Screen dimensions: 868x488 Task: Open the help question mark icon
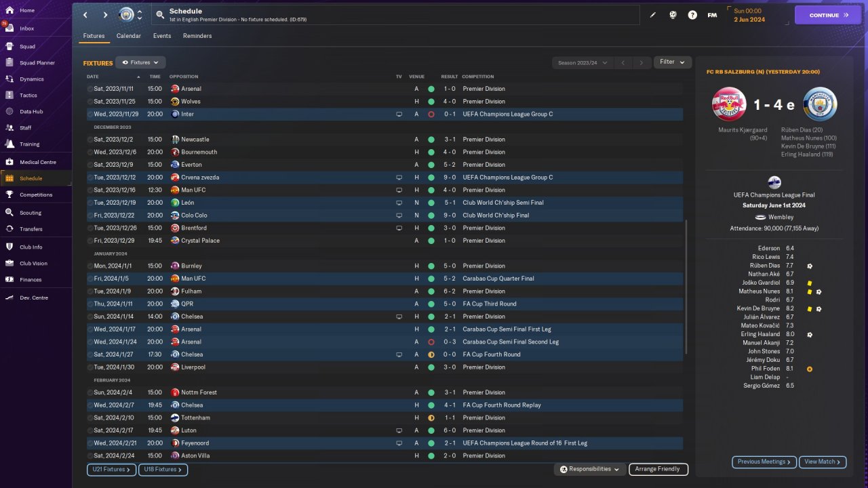click(x=692, y=15)
